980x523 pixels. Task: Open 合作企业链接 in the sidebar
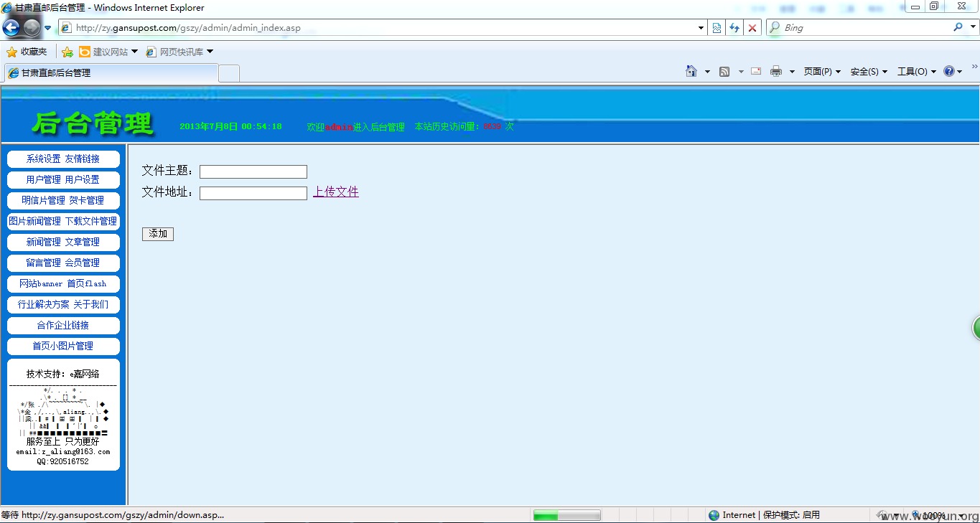tap(63, 326)
